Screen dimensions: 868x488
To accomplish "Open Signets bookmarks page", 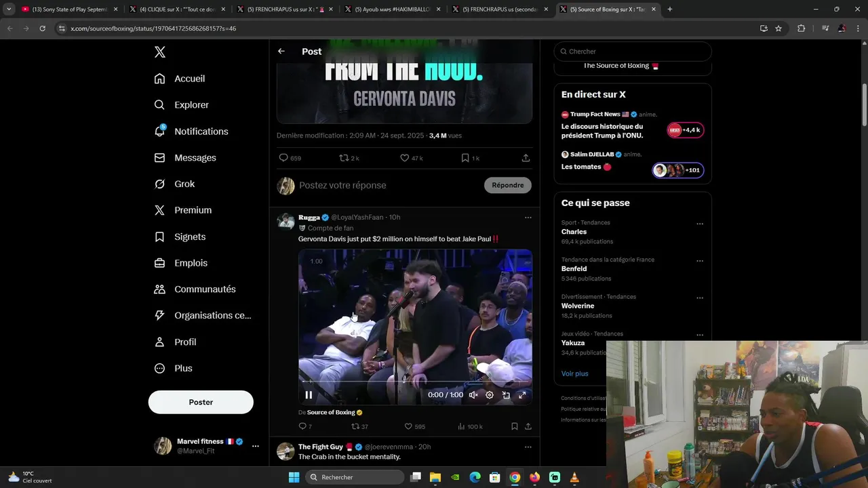I will 180,237.
